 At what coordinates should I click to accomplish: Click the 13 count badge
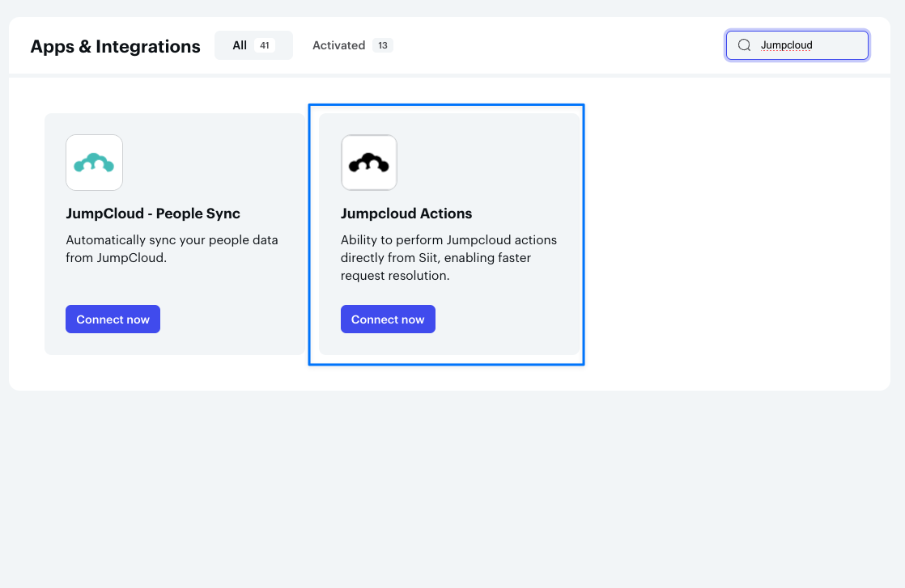click(383, 45)
